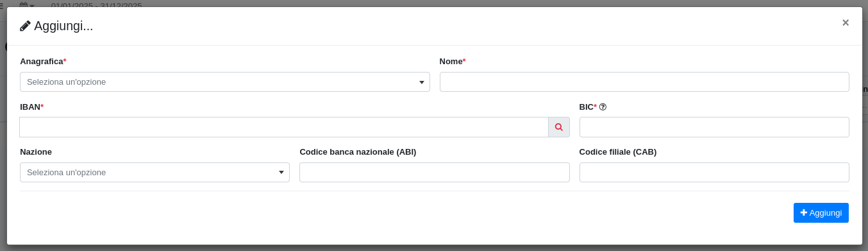Click the 01/01/2025 - 31/12/2025 date range

[x=96, y=4]
